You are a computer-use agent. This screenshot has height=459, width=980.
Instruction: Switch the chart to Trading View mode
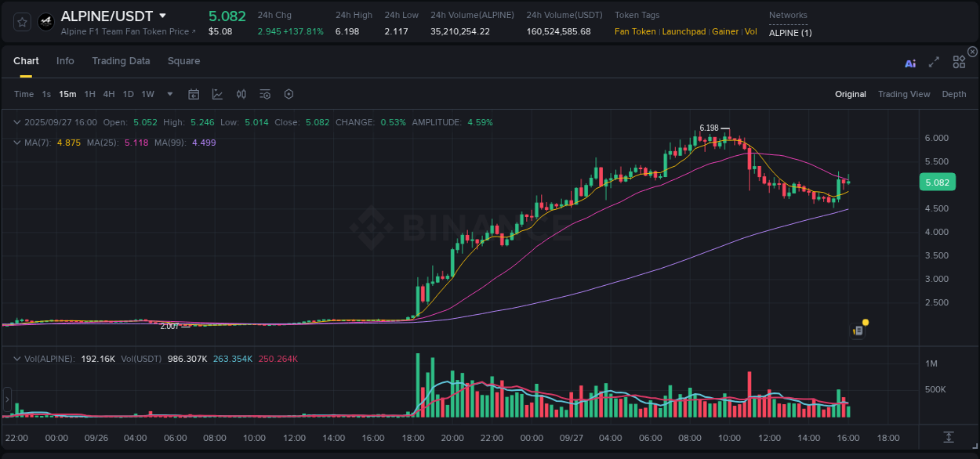[x=904, y=93]
